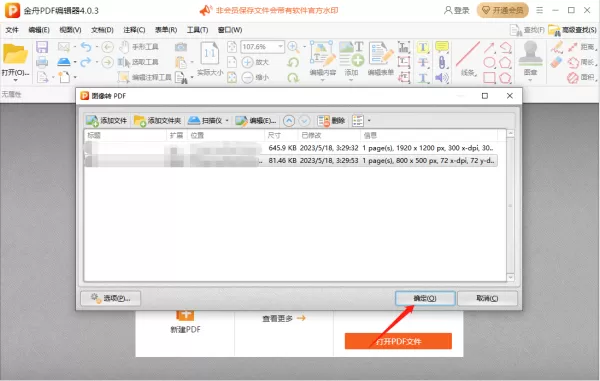Expand the 打开(O) dropdown arrow

[x=15, y=80]
